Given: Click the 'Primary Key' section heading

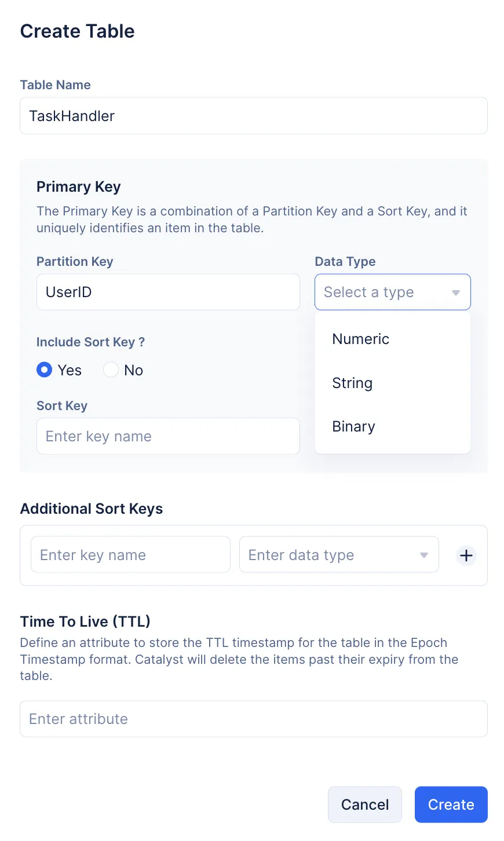Looking at the screenshot, I should coord(78,187).
